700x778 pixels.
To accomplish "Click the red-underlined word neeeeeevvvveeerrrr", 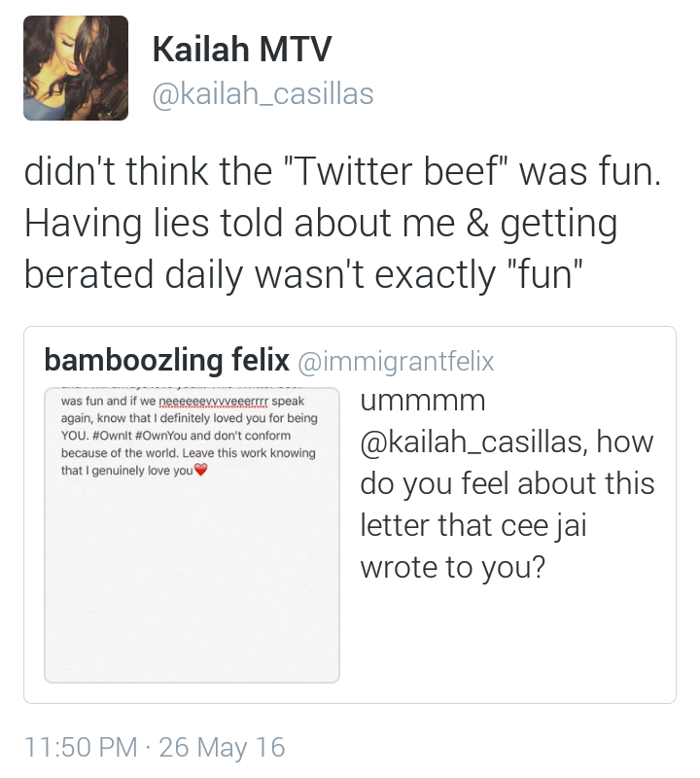I will pos(213,402).
